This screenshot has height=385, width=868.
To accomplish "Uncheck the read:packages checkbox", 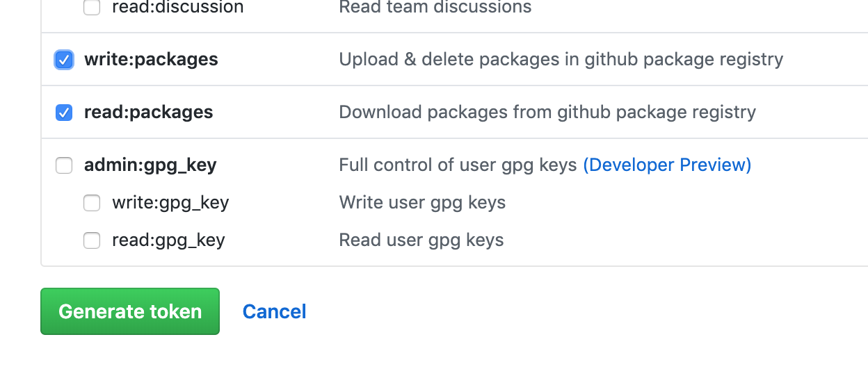I will [64, 113].
